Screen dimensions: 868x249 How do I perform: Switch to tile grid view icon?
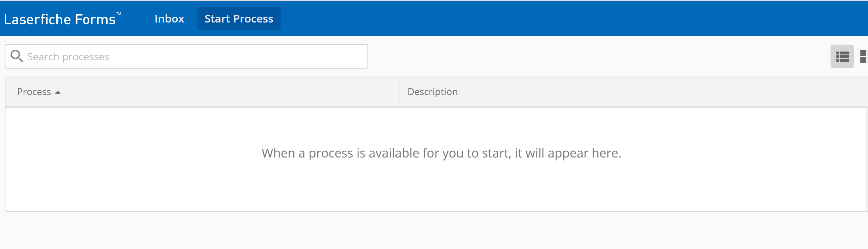(x=864, y=56)
